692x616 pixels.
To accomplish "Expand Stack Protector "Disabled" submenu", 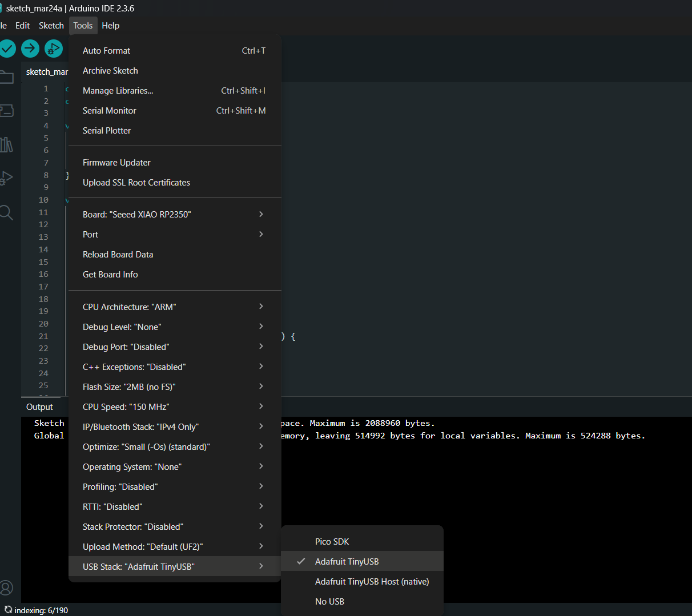I will (174, 526).
